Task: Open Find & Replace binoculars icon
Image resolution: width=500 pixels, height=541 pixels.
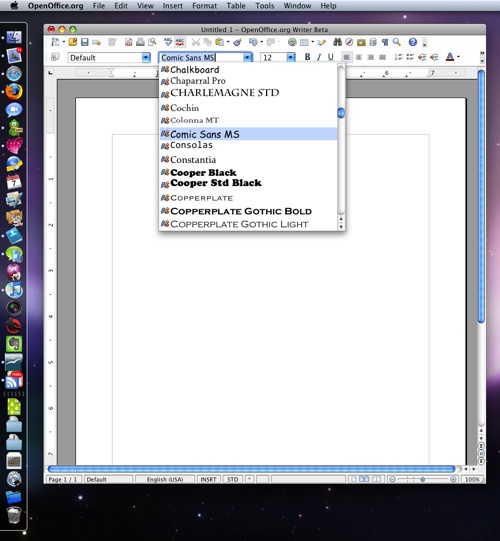Action: coord(337,42)
